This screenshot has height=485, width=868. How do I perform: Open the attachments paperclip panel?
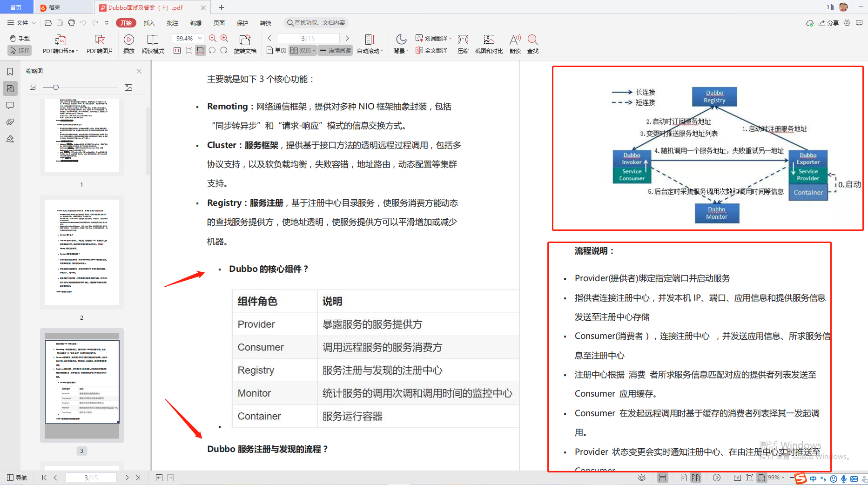click(10, 122)
